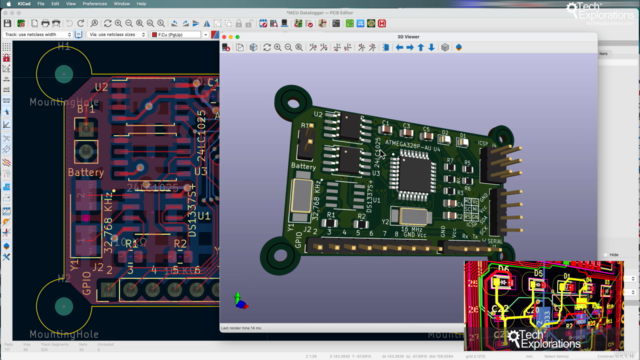Run Design Rules Checker icon
640x360 pixels.
click(309, 24)
